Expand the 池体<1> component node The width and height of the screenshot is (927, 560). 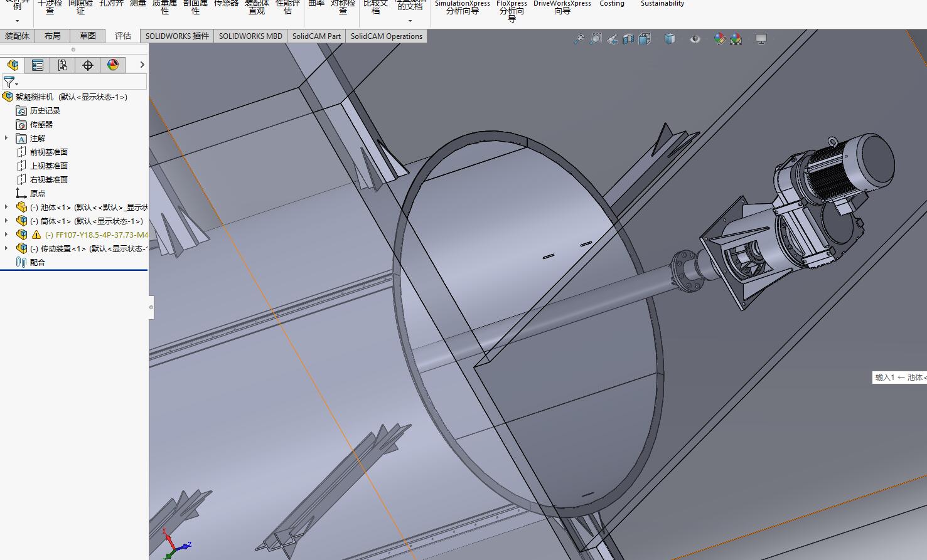pos(6,207)
